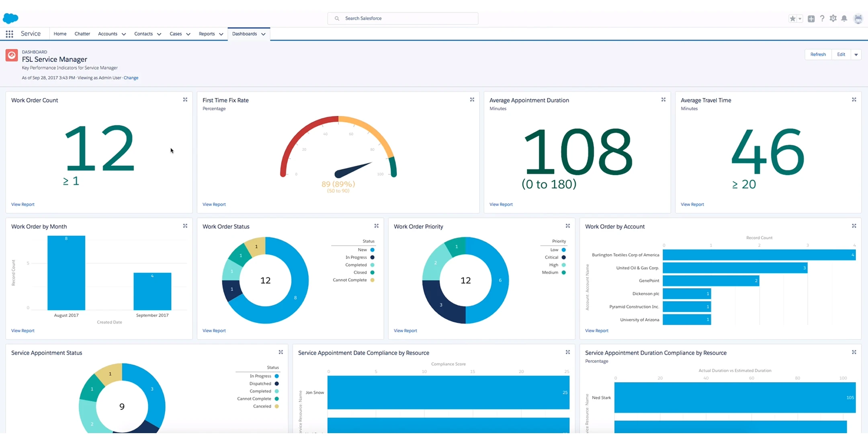The width and height of the screenshot is (868, 444).
Task: Expand the Work Order by Account widget
Action: pos(854,226)
